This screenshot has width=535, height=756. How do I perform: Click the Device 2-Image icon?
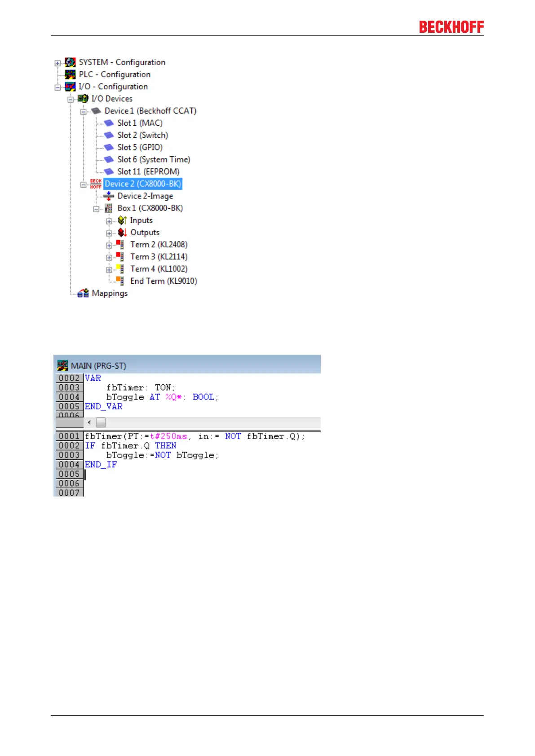(109, 196)
